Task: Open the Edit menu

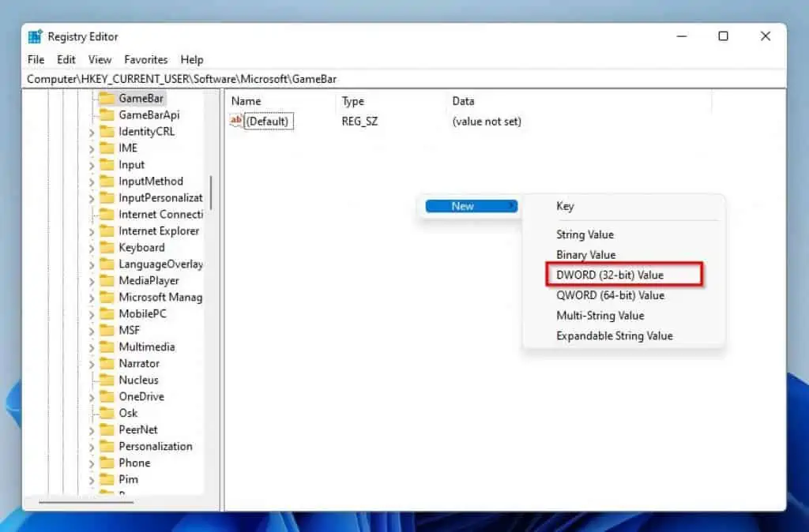Action: (66, 59)
